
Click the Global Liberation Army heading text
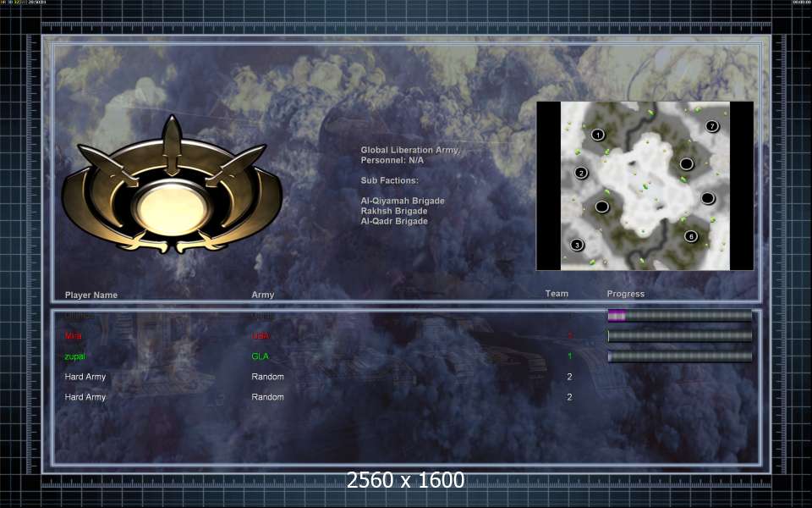point(410,150)
